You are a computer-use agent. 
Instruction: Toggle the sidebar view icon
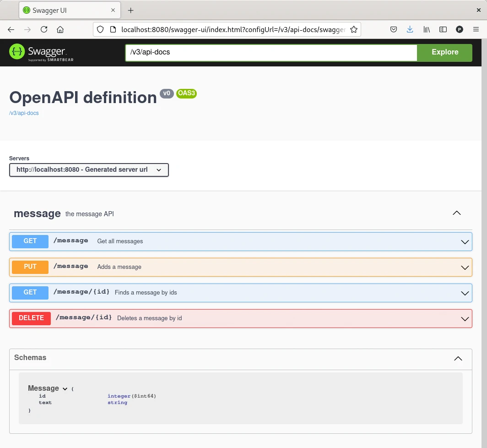pyautogui.click(x=443, y=29)
